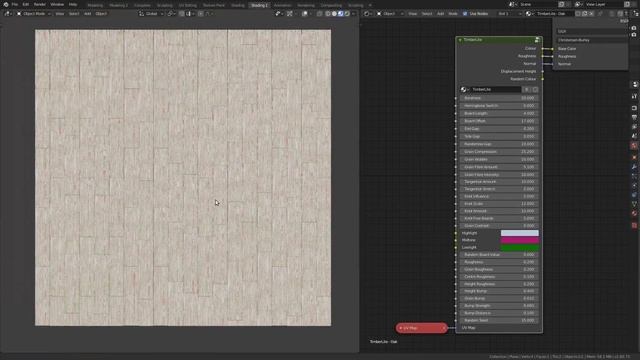This screenshot has width=640, height=360.
Task: Open the Midtone magenta color swatch
Action: (x=520, y=240)
